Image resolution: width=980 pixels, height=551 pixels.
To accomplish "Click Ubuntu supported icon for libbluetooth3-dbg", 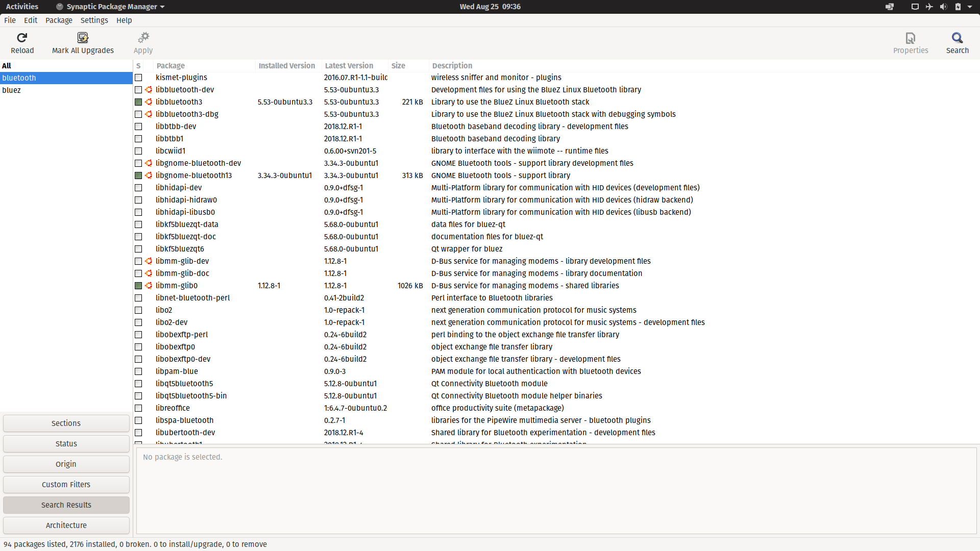I will [x=149, y=114].
